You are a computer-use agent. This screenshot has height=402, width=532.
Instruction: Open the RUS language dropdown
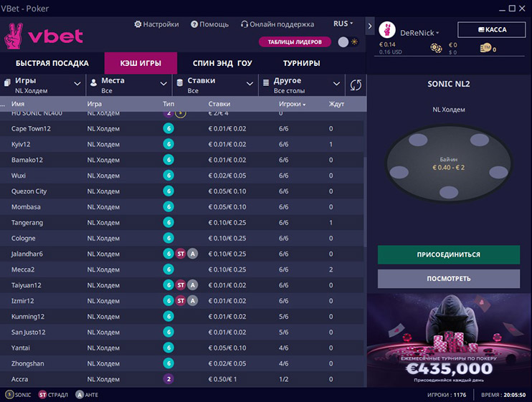(x=343, y=24)
